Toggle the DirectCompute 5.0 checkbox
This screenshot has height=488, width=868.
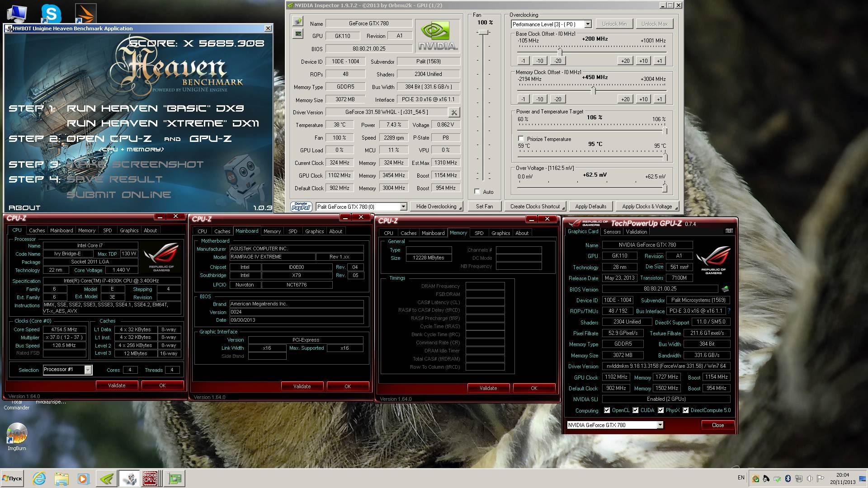(686, 410)
